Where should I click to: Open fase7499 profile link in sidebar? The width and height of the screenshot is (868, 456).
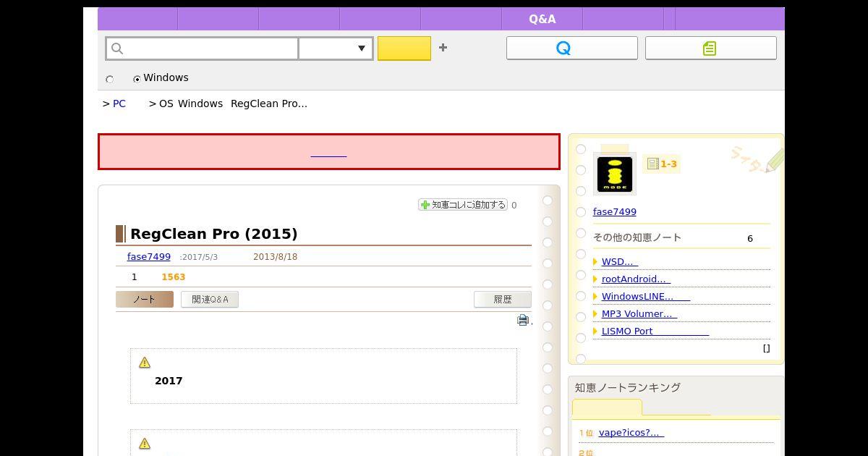[615, 212]
